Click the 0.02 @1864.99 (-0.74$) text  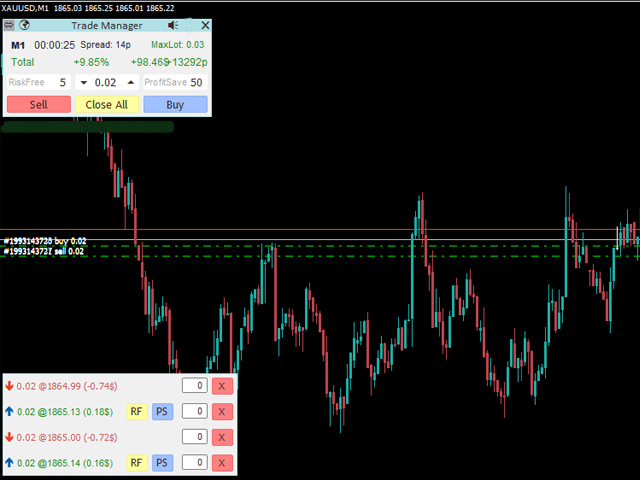point(67,386)
